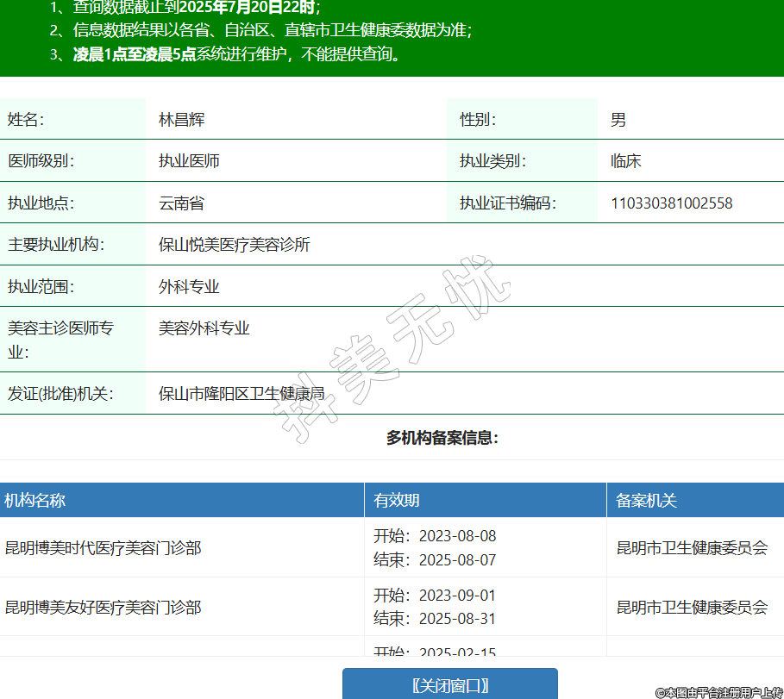Image resolution: width=784 pixels, height=699 pixels.
Task: Click the practice scope value 外科专业
Action: pyautogui.click(x=189, y=287)
